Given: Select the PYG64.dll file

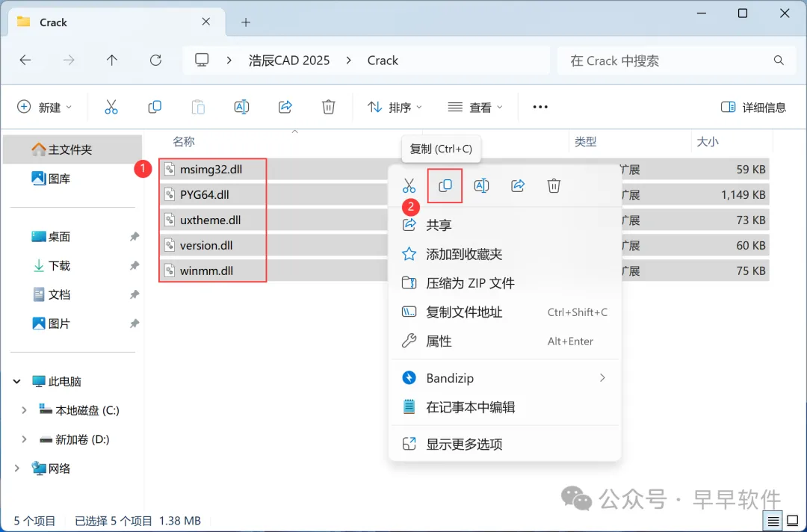Looking at the screenshot, I should tap(204, 194).
